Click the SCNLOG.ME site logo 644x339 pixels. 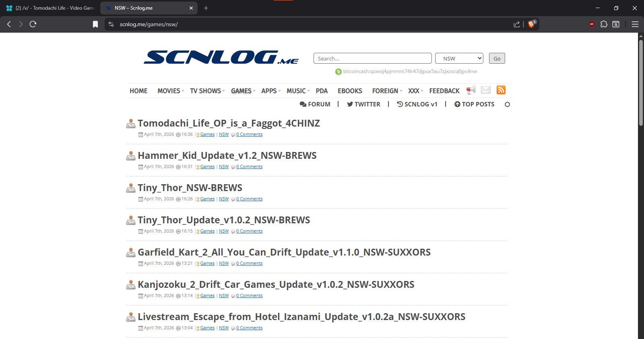click(x=221, y=57)
